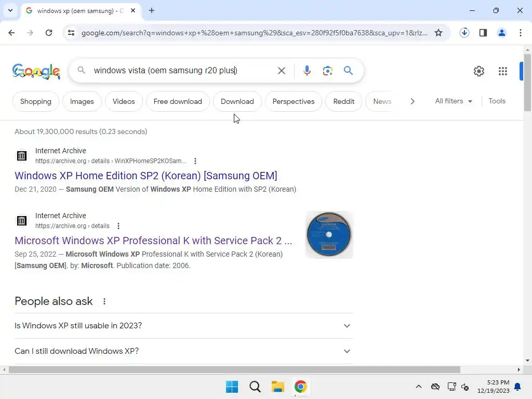
Task: Click the second Internet Archive source name
Action: coord(61,216)
